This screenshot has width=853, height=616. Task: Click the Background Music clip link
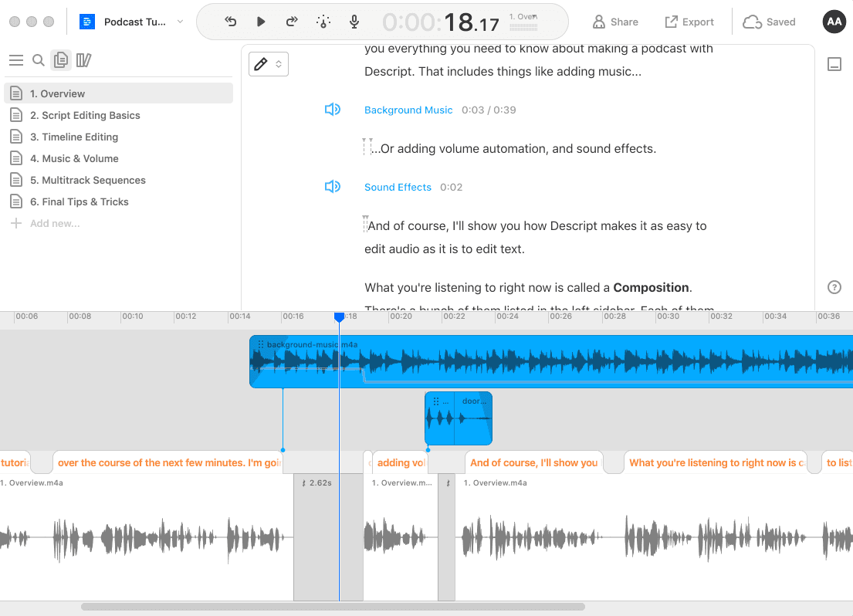point(408,110)
